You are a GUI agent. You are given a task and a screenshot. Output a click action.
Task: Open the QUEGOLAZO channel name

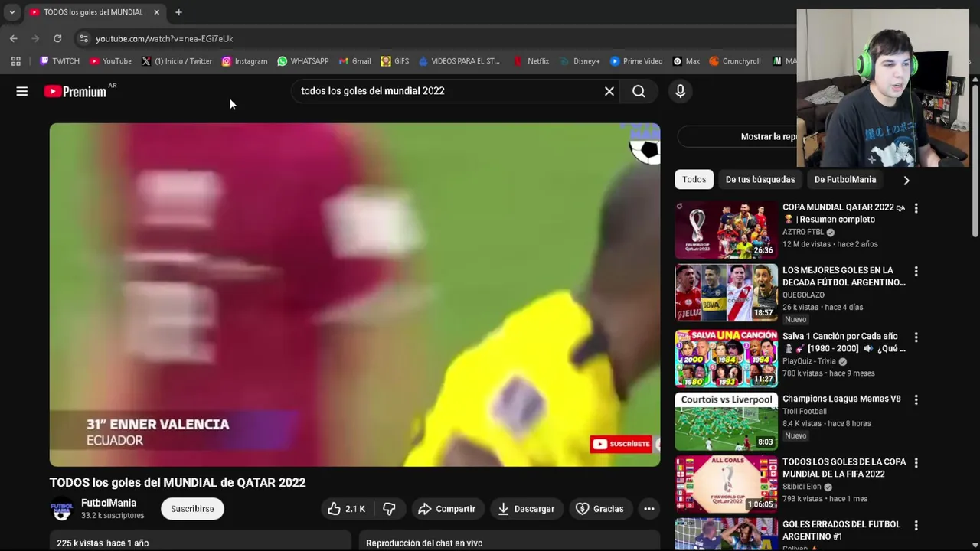[x=803, y=295]
